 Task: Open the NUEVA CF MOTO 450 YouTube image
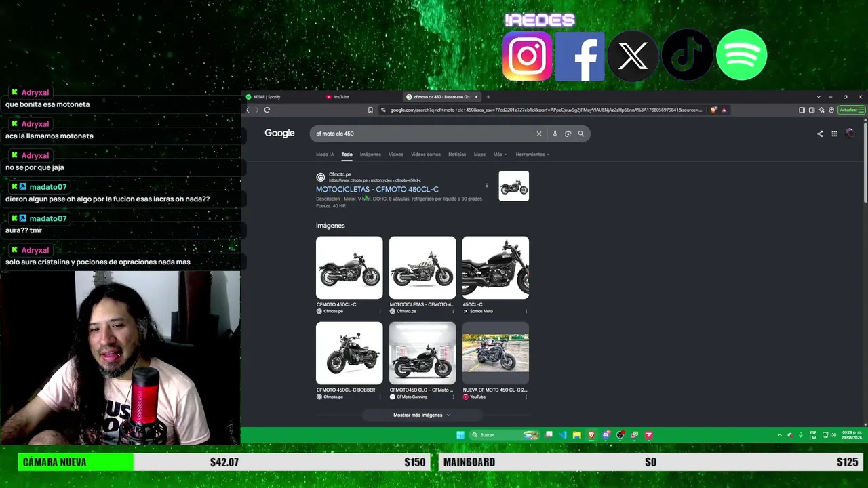[x=496, y=353]
